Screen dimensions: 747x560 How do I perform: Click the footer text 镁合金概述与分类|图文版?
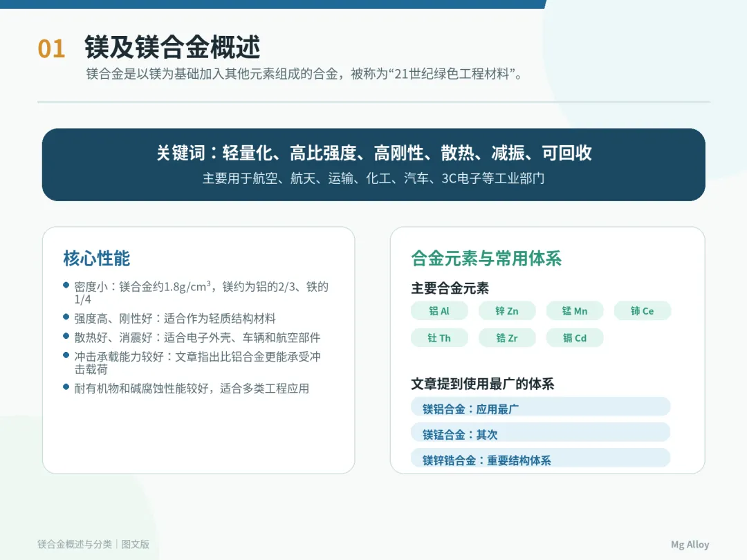[x=93, y=544]
